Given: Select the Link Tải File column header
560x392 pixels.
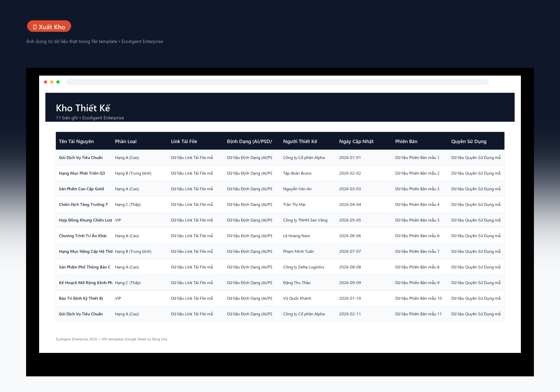Looking at the screenshot, I should pos(184,142).
